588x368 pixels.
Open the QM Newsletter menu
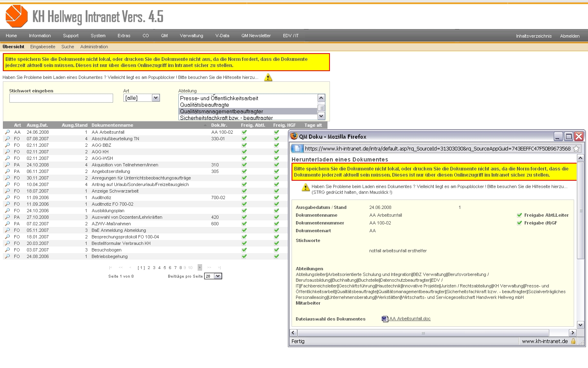coord(256,36)
